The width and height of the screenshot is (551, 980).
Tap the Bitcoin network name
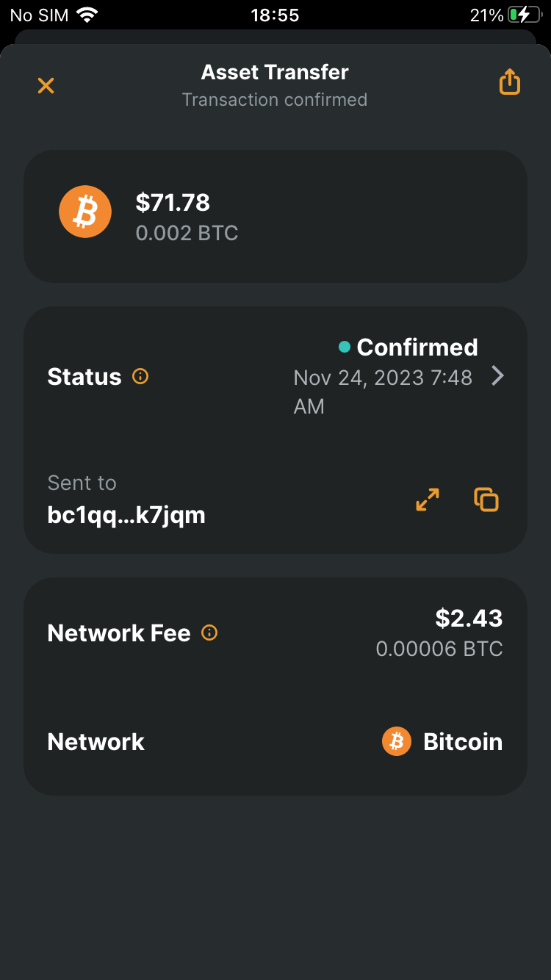point(463,742)
